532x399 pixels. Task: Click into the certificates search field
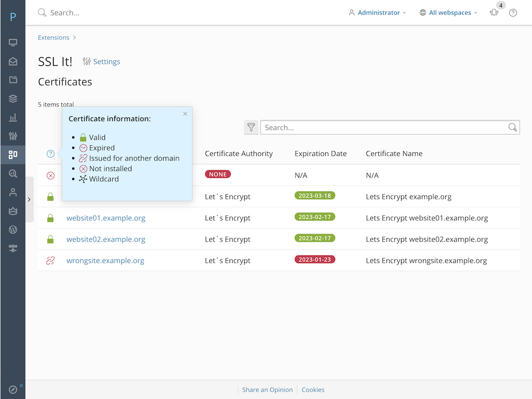[384, 127]
